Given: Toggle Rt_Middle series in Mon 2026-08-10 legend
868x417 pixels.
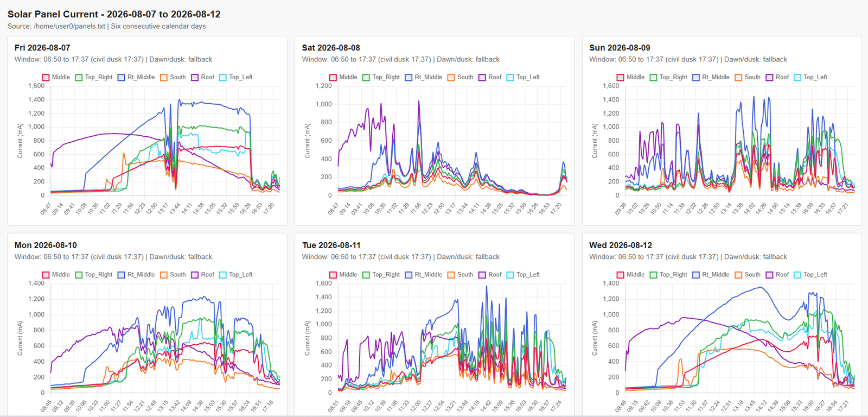Looking at the screenshot, I should click(x=136, y=275).
